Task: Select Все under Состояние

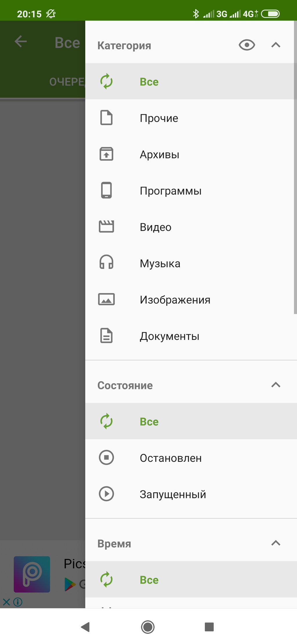Action: [191, 421]
